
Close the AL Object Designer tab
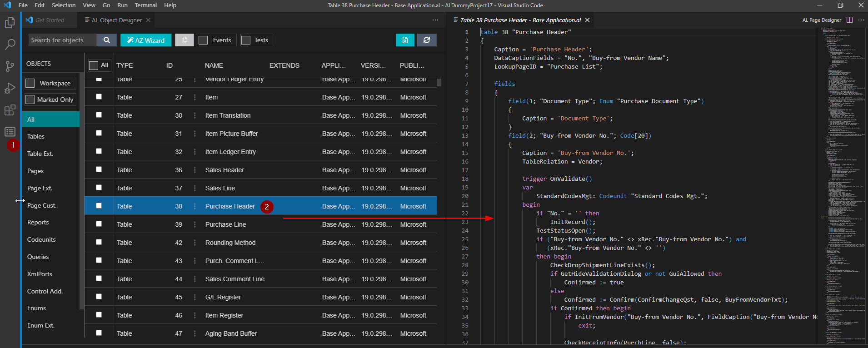tap(148, 20)
